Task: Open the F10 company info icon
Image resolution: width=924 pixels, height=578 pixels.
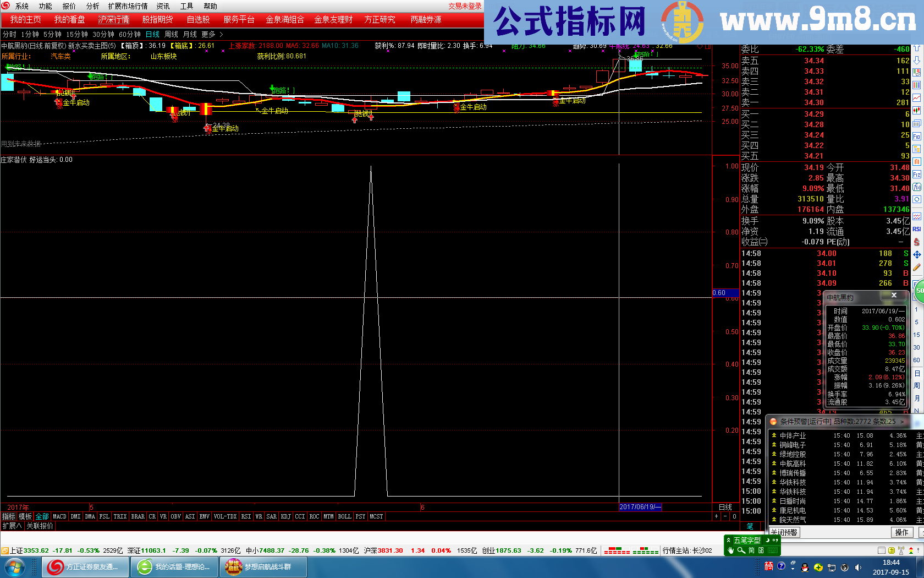Action: pyautogui.click(x=917, y=136)
